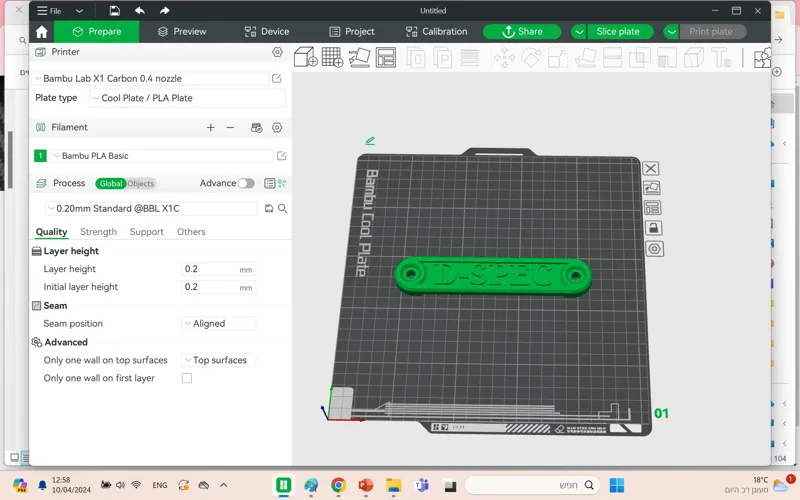This screenshot has width=800, height=500.
Task: Click the Undo arrow
Action: (140, 11)
